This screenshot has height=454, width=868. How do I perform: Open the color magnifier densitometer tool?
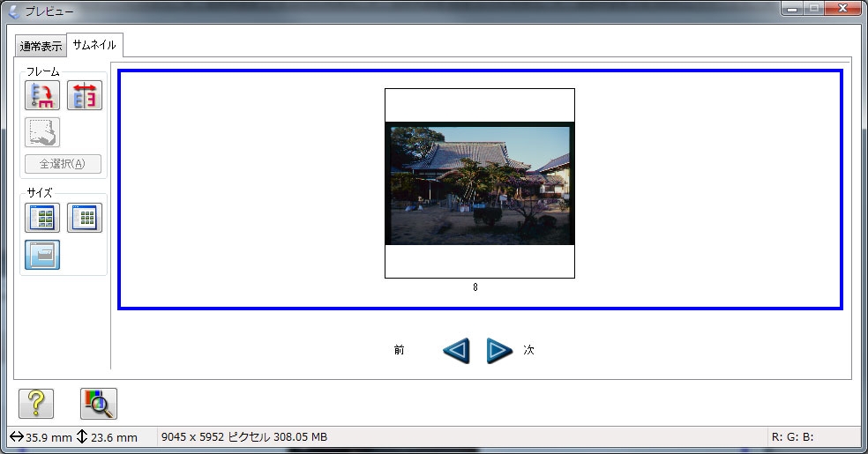click(x=99, y=404)
